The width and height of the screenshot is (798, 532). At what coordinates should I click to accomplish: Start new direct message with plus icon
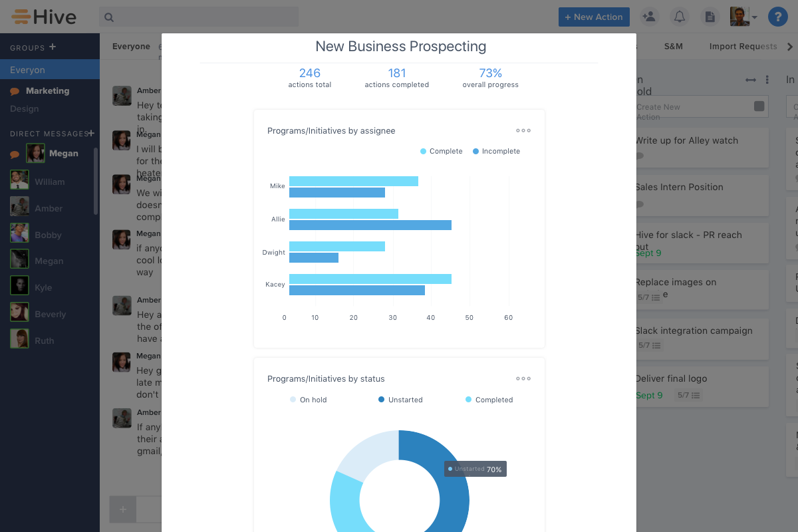(91, 134)
